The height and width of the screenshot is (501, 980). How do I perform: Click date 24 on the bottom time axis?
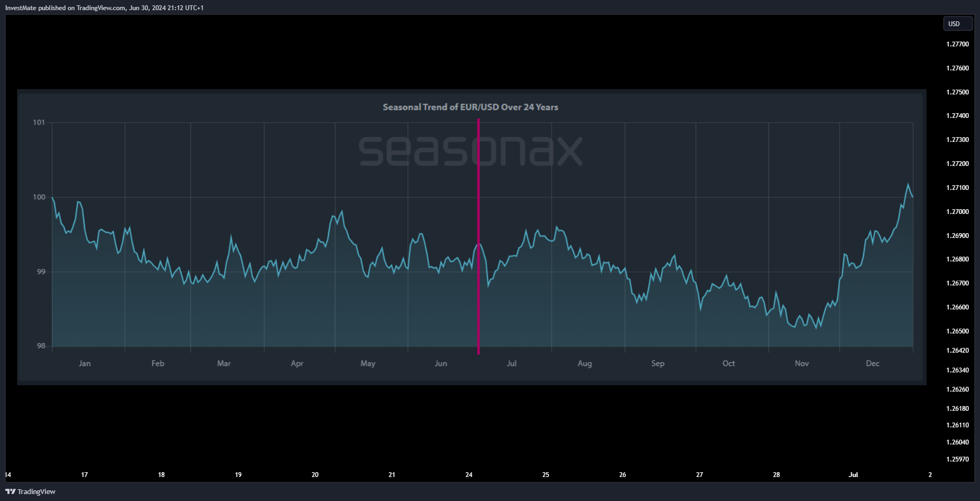tap(469, 475)
